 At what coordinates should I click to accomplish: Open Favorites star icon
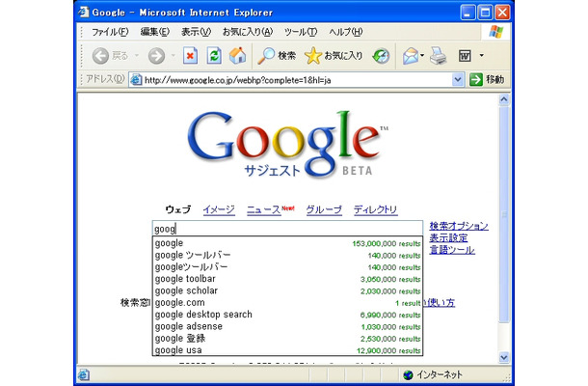[x=312, y=56]
